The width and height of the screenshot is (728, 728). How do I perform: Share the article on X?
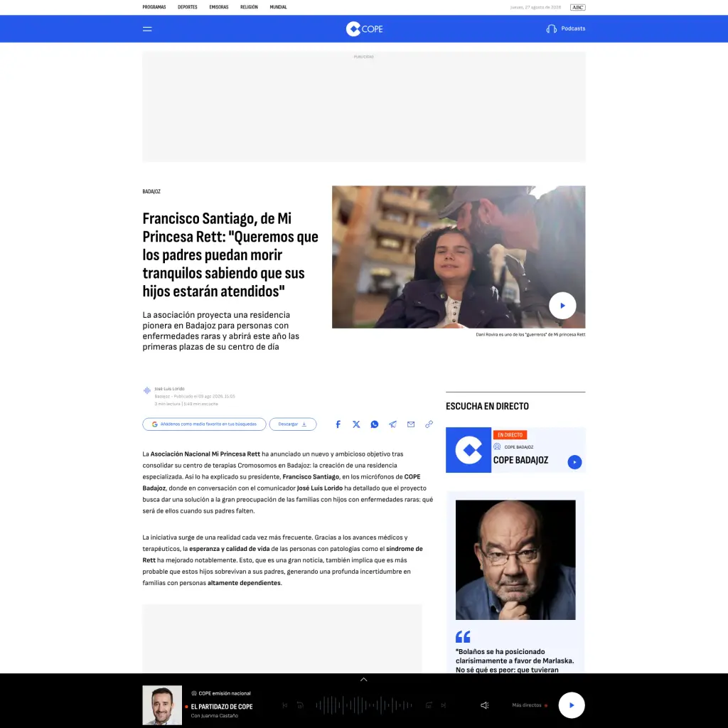[356, 424]
